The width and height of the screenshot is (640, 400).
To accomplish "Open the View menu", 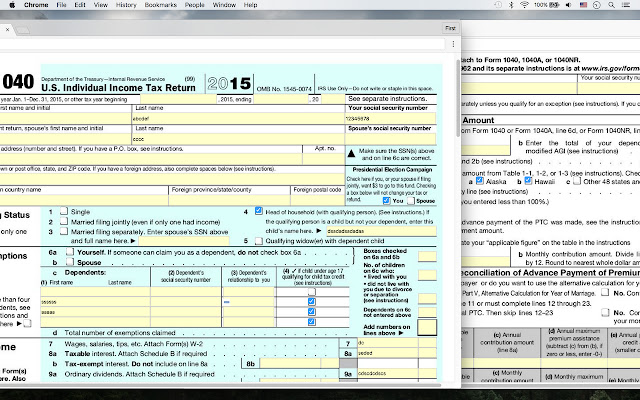I will click(x=100, y=5).
